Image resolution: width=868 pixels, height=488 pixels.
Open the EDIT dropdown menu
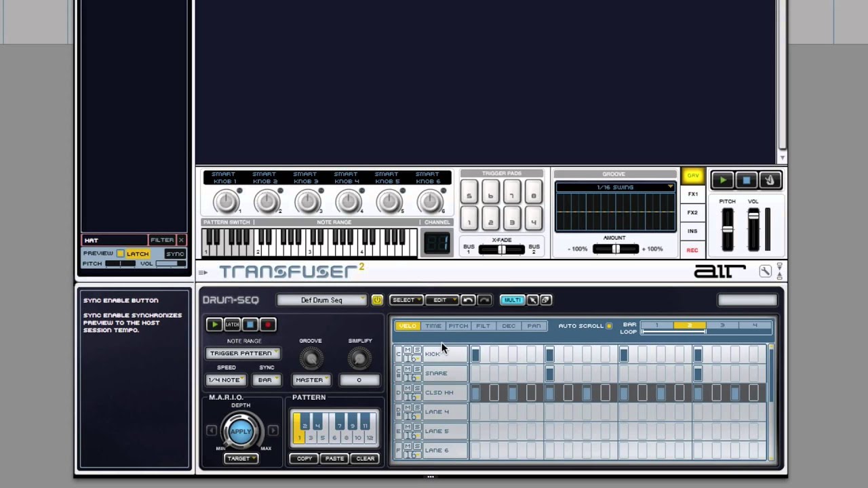click(x=442, y=300)
